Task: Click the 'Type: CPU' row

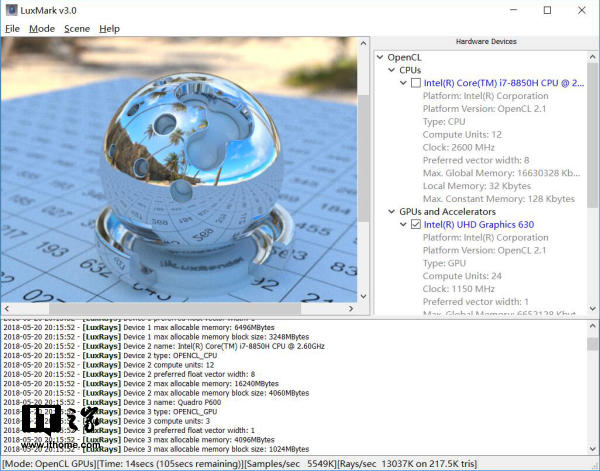Action: pos(444,122)
